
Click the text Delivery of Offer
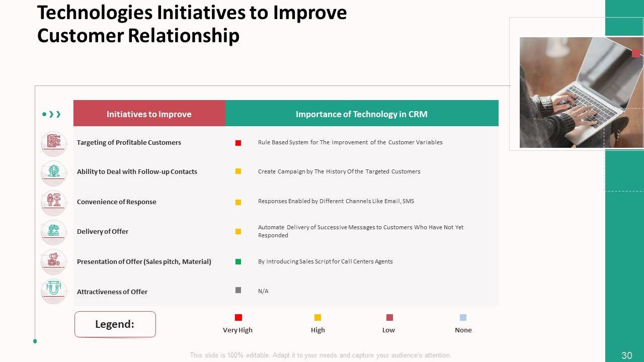(103, 231)
